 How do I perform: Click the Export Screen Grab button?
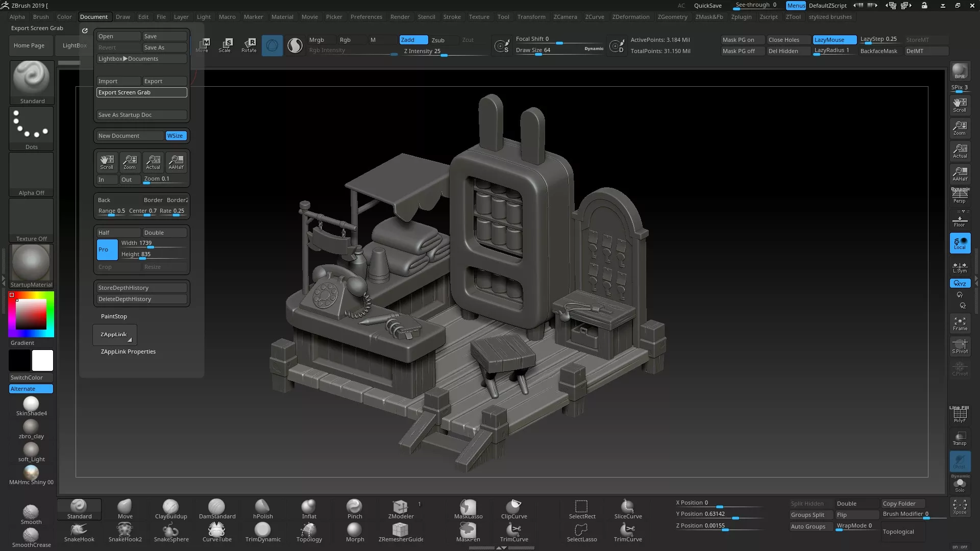[x=141, y=92]
